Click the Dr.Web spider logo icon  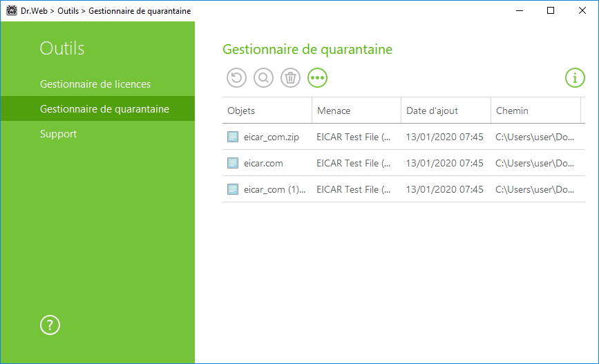click(12, 10)
